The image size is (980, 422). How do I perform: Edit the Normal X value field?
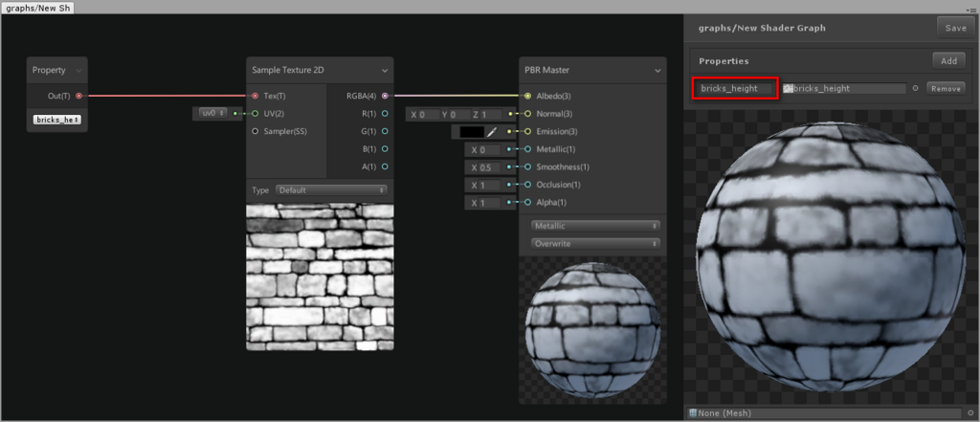430,115
